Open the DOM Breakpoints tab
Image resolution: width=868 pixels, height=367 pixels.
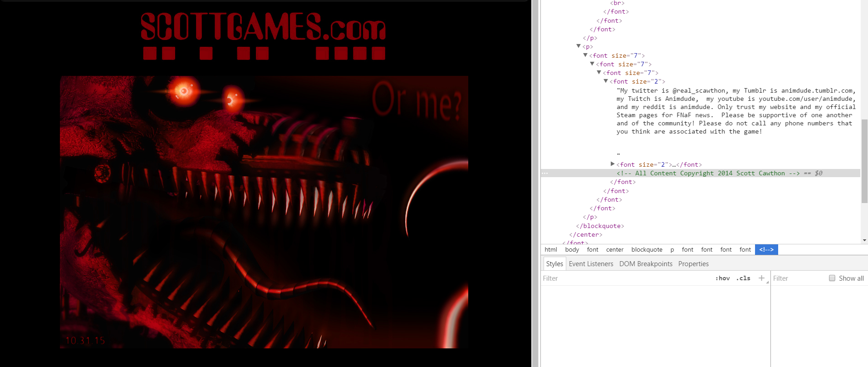tap(646, 264)
